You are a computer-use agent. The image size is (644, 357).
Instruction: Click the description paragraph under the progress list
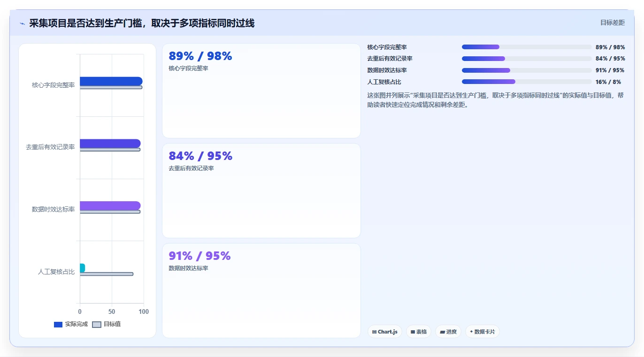tap(496, 100)
